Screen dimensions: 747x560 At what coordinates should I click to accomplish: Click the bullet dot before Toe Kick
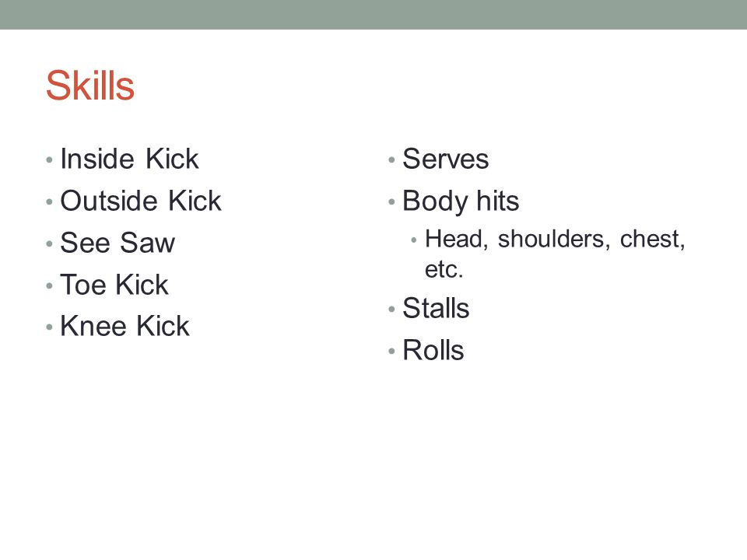[49, 286]
